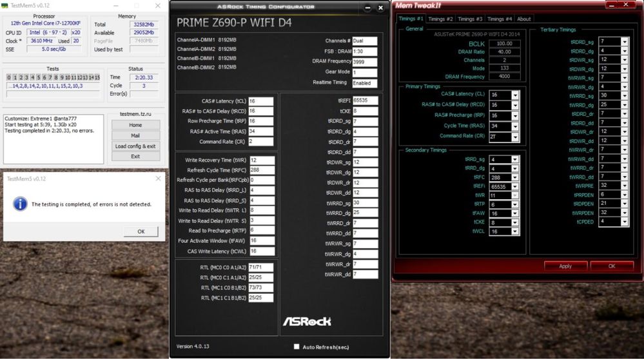This screenshot has width=644, height=359.
Task: Click the Time value "2:20.33"
Action: click(x=144, y=77)
